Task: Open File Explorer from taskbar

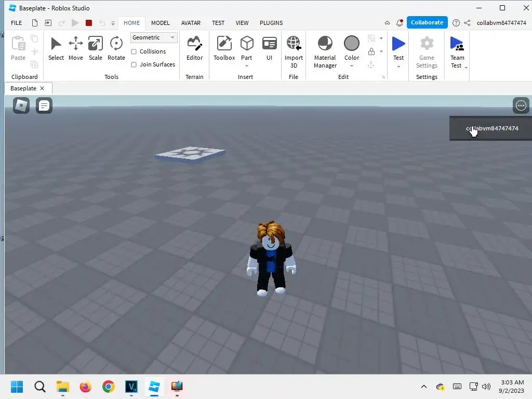Action: click(63, 387)
